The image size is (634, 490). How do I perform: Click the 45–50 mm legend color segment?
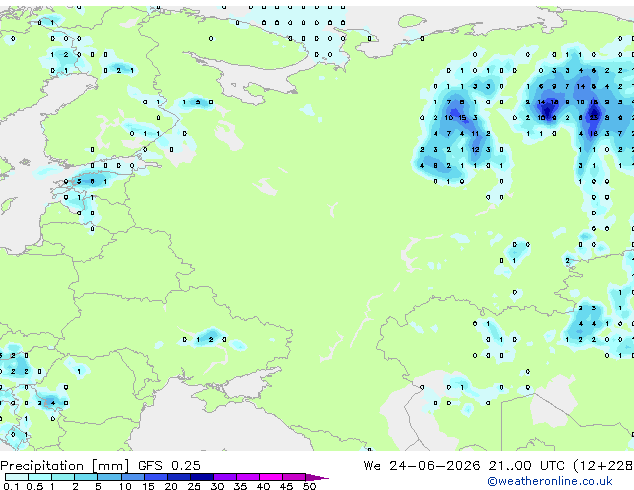pos(294,477)
